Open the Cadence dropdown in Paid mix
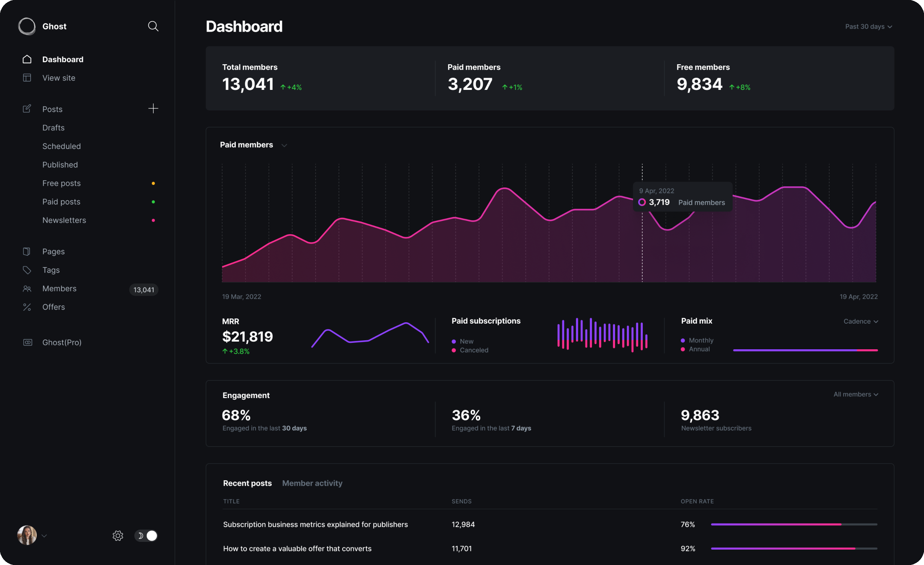Viewport: 924px width, 565px height. [860, 321]
